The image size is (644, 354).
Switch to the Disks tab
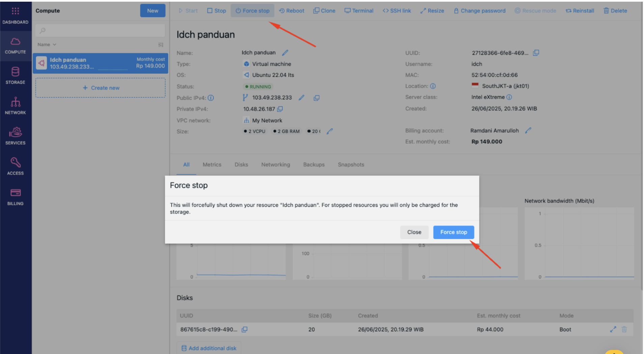241,165
